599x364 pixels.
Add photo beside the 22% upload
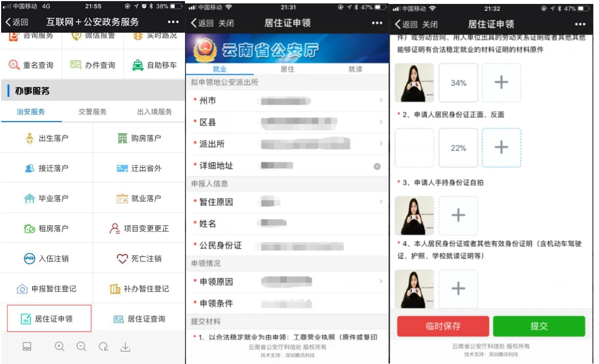(501, 148)
